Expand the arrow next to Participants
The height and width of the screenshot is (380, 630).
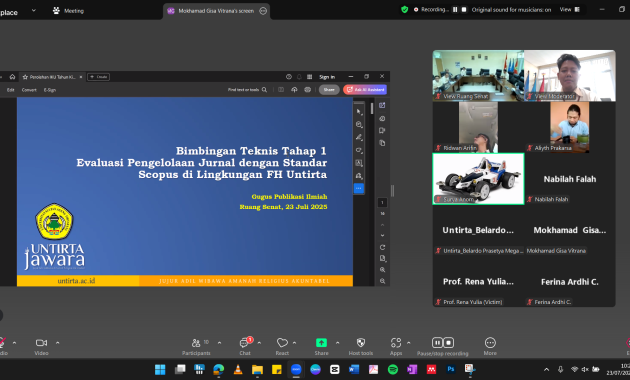click(x=219, y=343)
